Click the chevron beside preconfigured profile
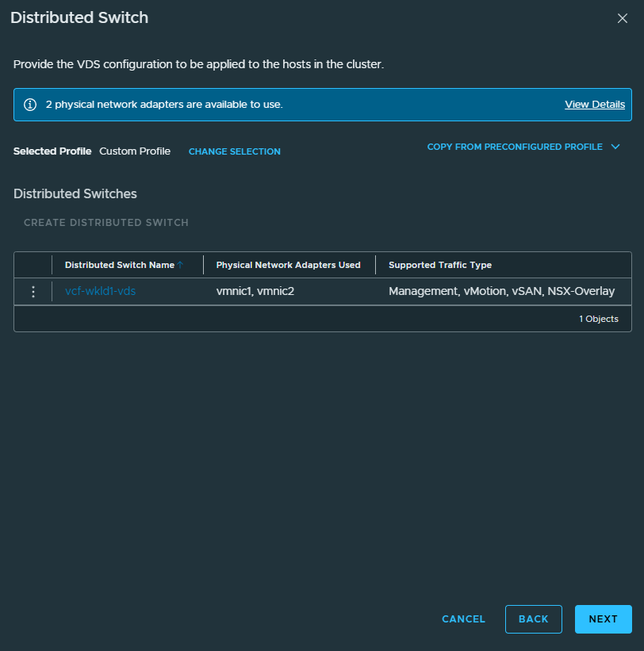The width and height of the screenshot is (644, 651). pyautogui.click(x=615, y=147)
